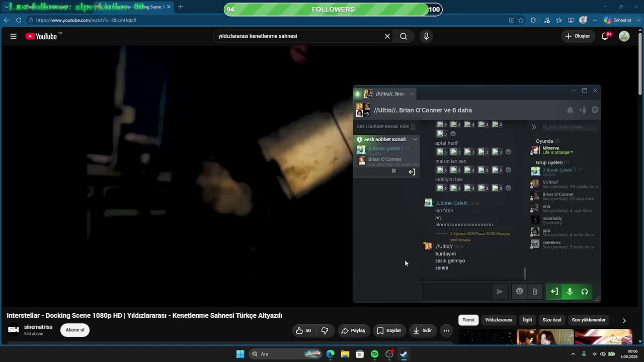Leave voice chat with the green exit button
This screenshot has height=362, width=644.
point(554,292)
